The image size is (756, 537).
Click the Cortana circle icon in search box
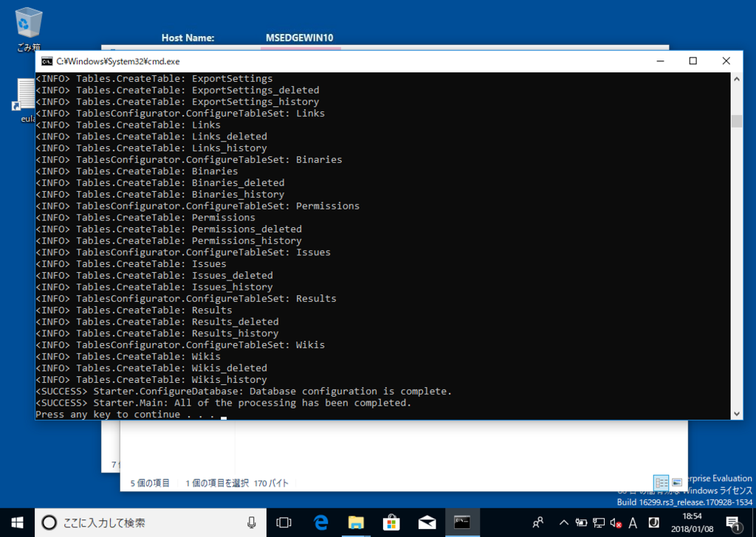click(49, 522)
